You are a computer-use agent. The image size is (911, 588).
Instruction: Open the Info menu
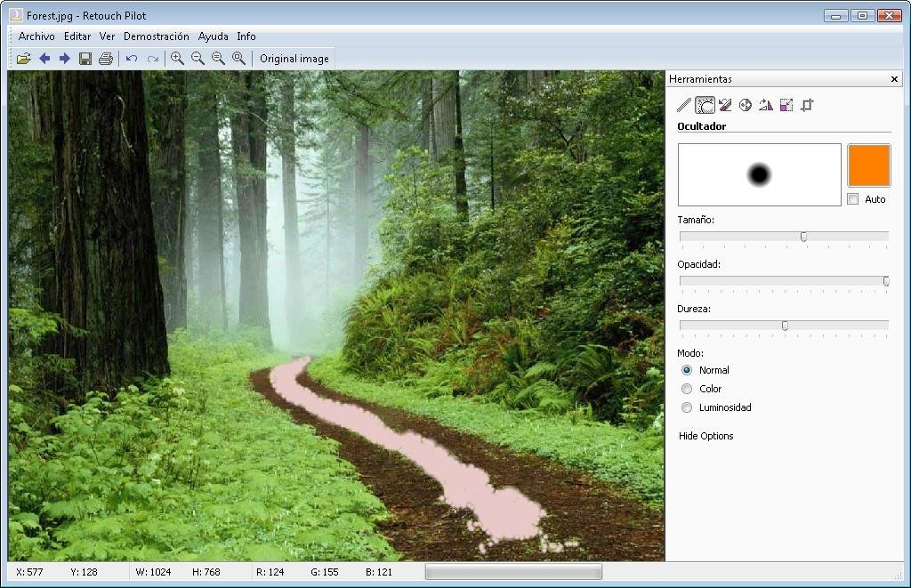(x=246, y=36)
